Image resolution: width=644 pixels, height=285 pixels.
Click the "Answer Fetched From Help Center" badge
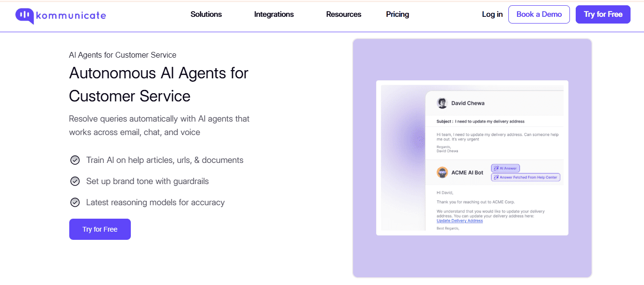(x=525, y=177)
